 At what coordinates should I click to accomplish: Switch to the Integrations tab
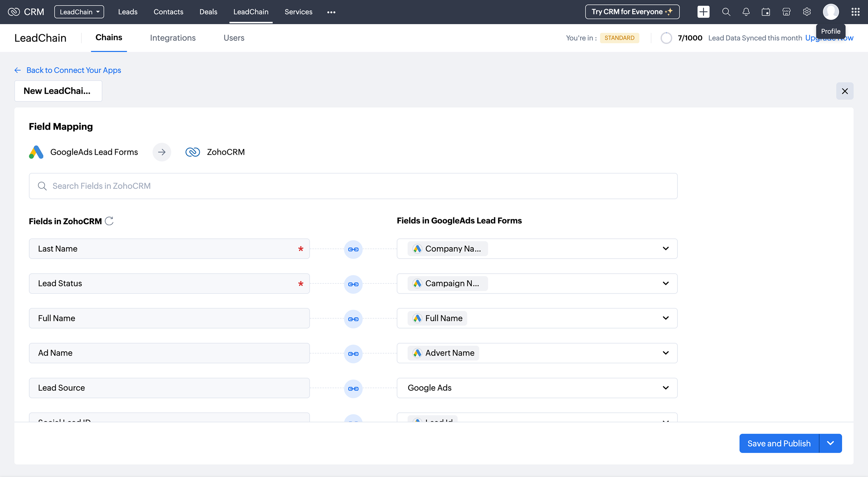(172, 38)
